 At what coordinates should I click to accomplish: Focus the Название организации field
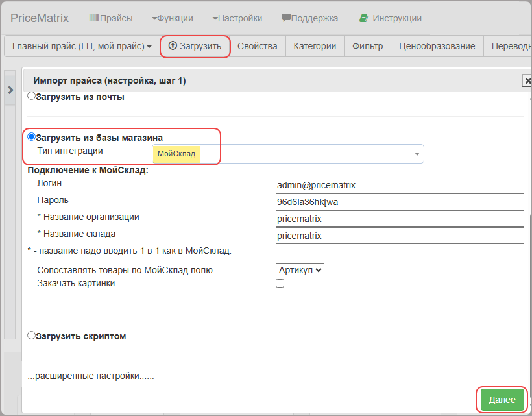(400, 219)
